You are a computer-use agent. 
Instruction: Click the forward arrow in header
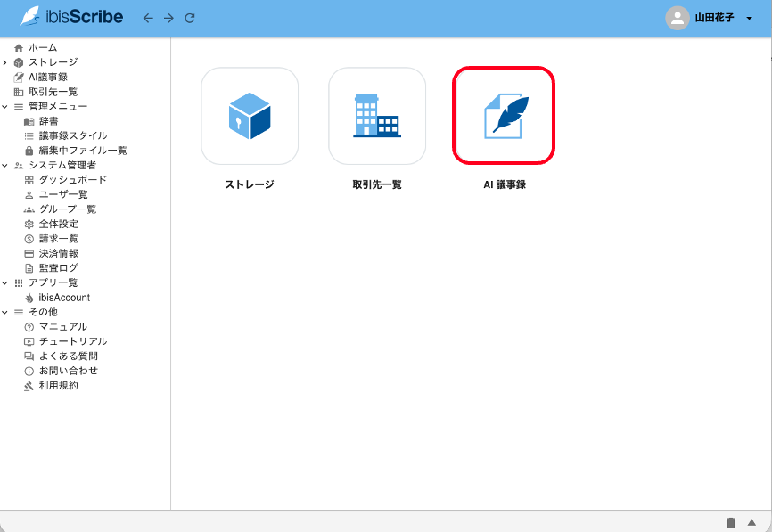tap(168, 18)
